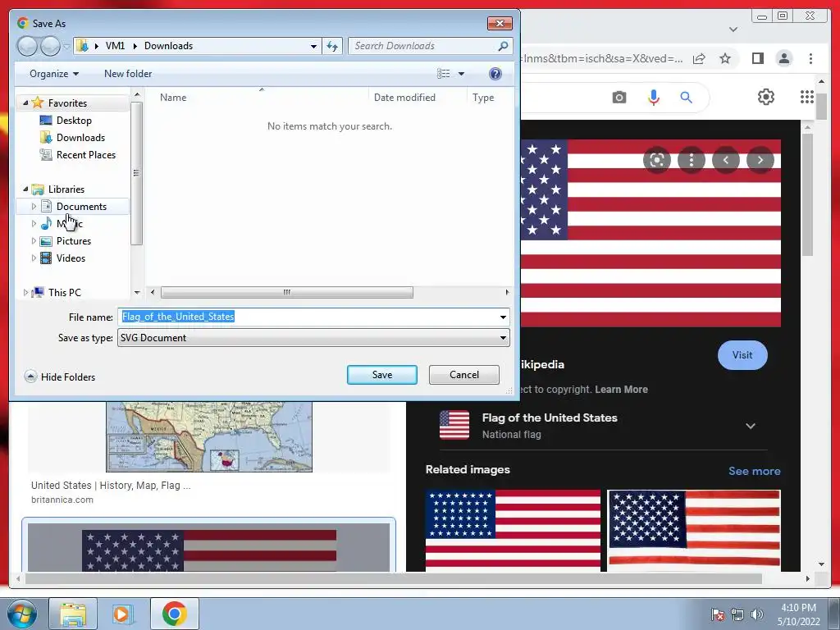Click the blue Google search magnifier

[x=687, y=98]
